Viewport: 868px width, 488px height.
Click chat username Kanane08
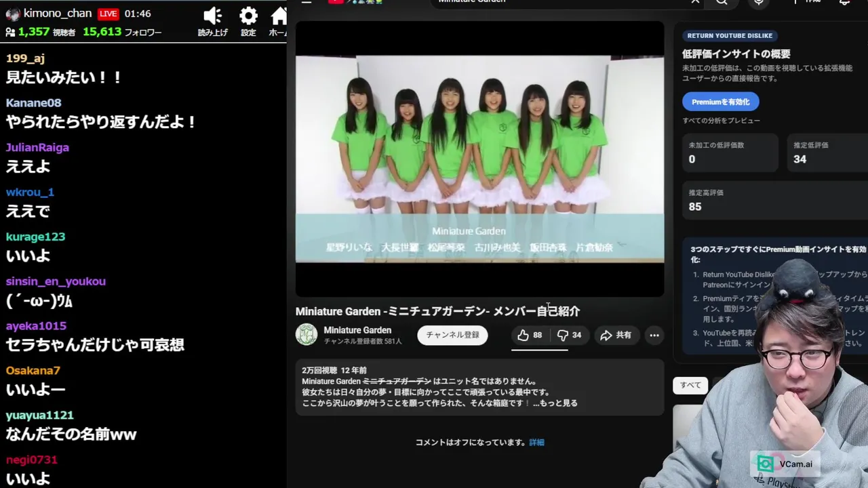click(x=33, y=103)
